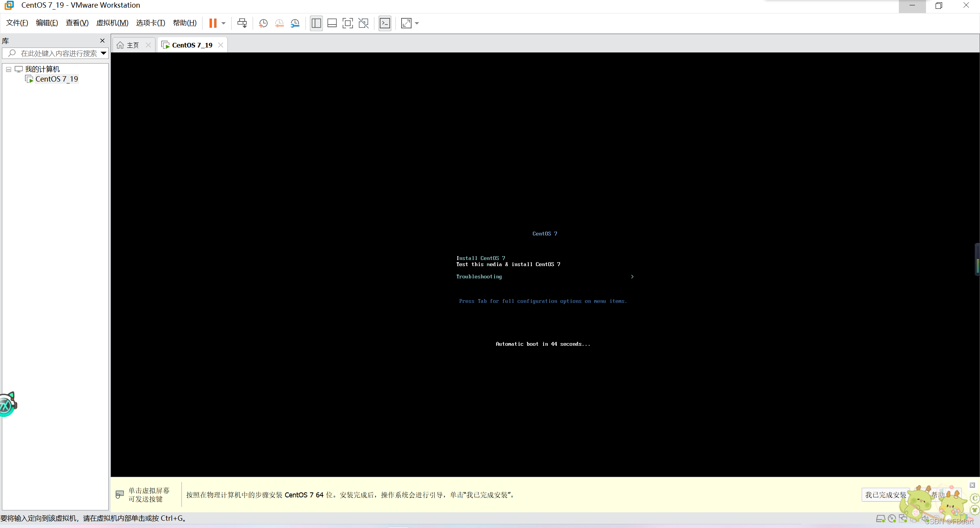Viewport: 980px width, 528px height.
Task: Take a snapshot of the VM
Action: (x=263, y=23)
